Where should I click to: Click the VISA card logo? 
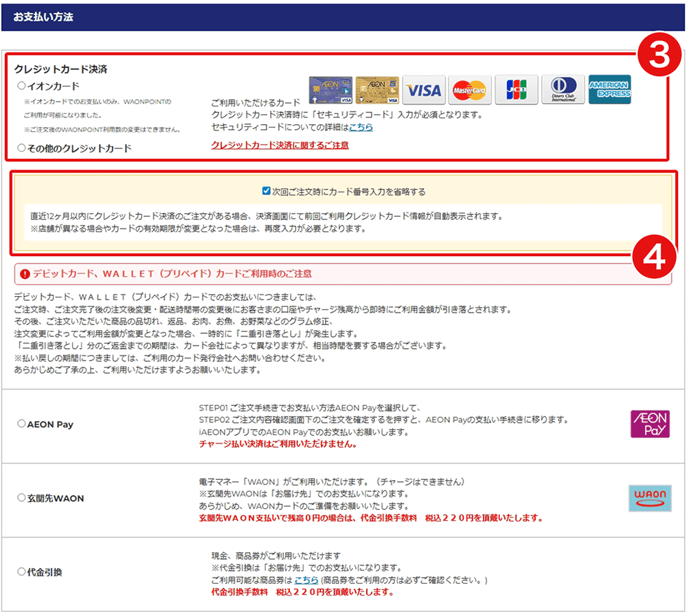(424, 90)
